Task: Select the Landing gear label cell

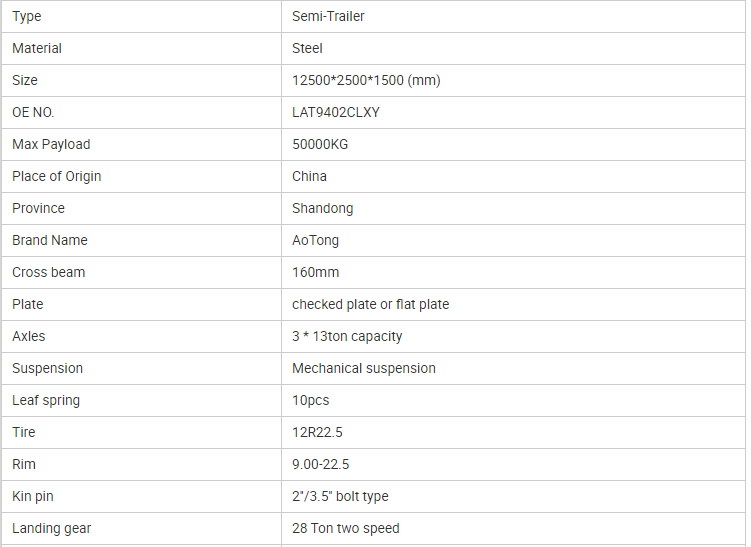Action: pyautogui.click(x=141, y=528)
